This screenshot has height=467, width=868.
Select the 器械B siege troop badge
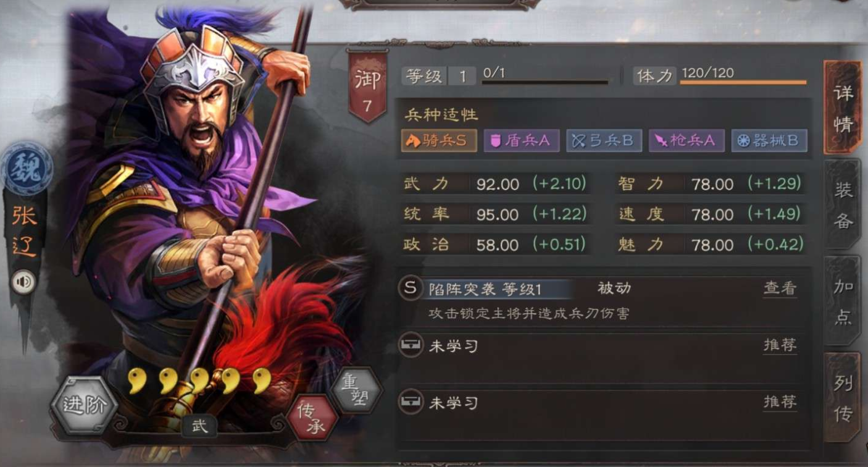point(769,141)
